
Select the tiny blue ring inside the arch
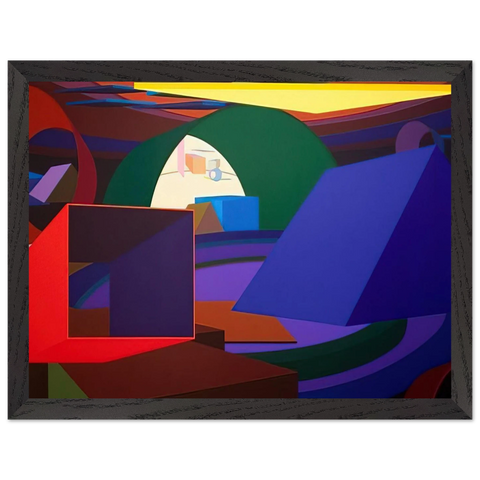point(215,174)
